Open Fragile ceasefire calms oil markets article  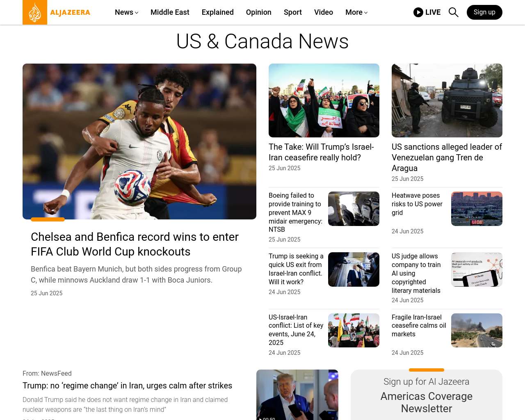point(419,326)
